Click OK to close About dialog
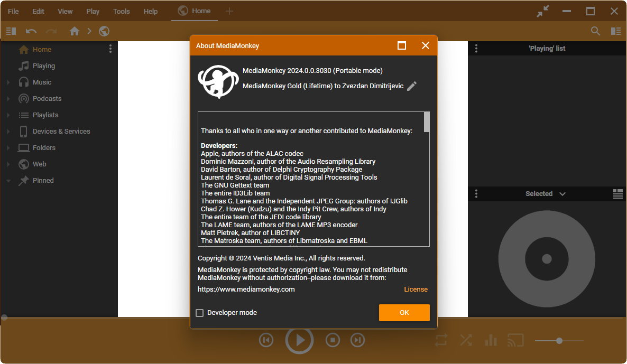627x364 pixels. (x=404, y=313)
